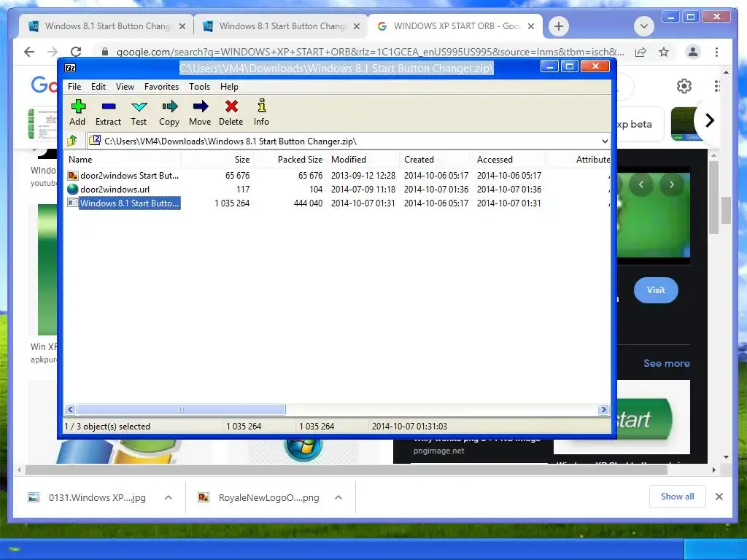Click the 7z icon in the title bar

[70, 68]
